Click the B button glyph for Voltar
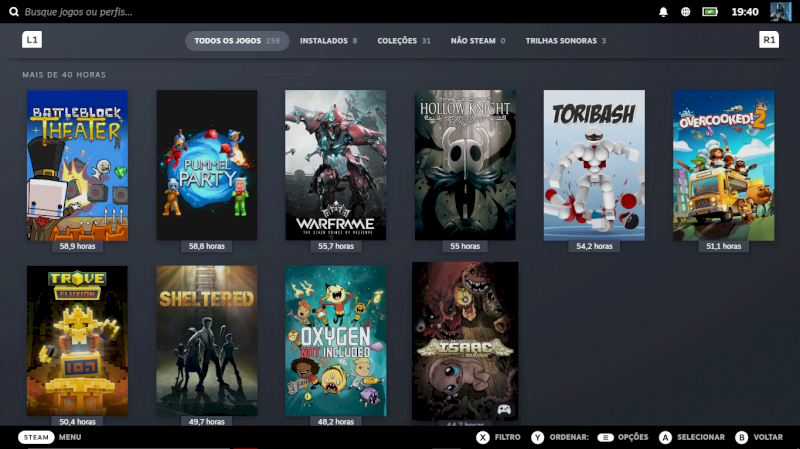 tap(742, 437)
